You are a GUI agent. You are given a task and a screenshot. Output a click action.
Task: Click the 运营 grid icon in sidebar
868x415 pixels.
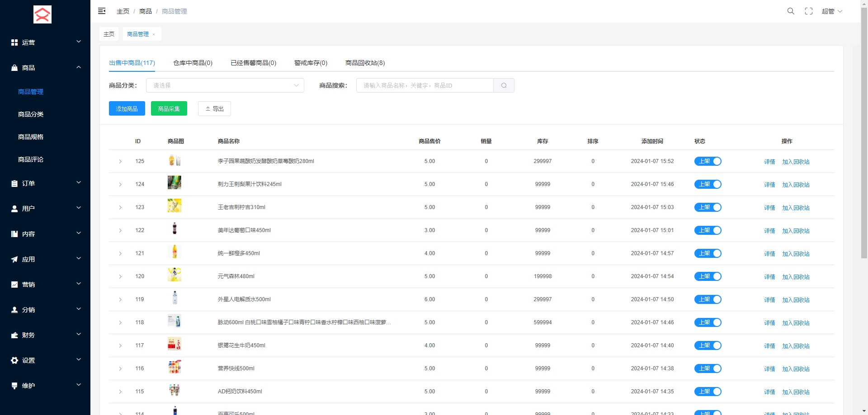(x=14, y=42)
